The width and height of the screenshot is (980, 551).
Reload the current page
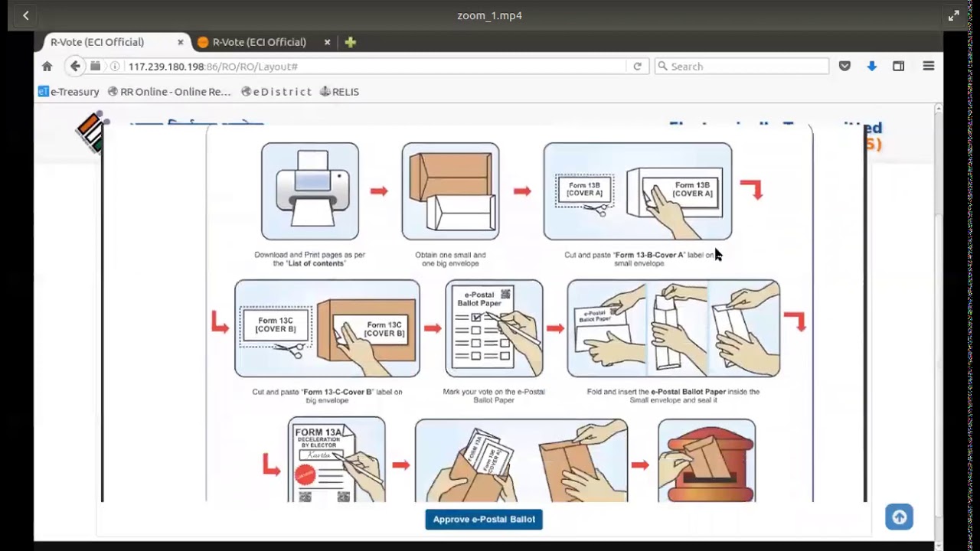point(637,67)
